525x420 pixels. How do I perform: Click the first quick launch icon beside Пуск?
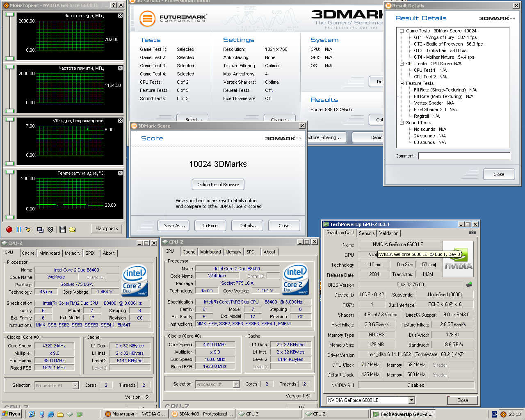click(x=32, y=414)
